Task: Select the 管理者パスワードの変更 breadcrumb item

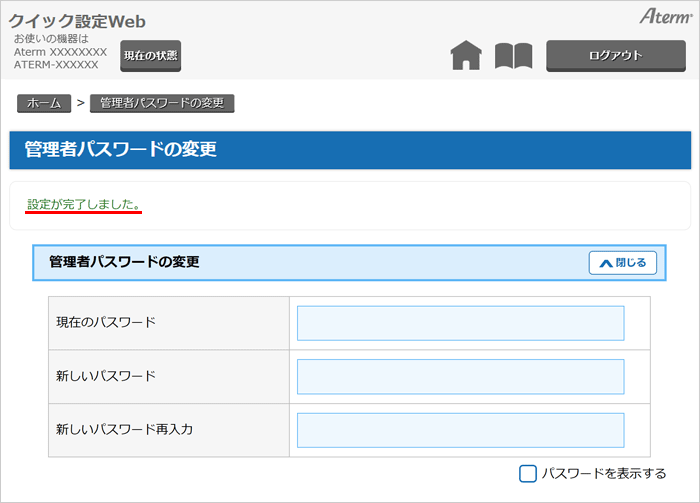Action: point(162,103)
